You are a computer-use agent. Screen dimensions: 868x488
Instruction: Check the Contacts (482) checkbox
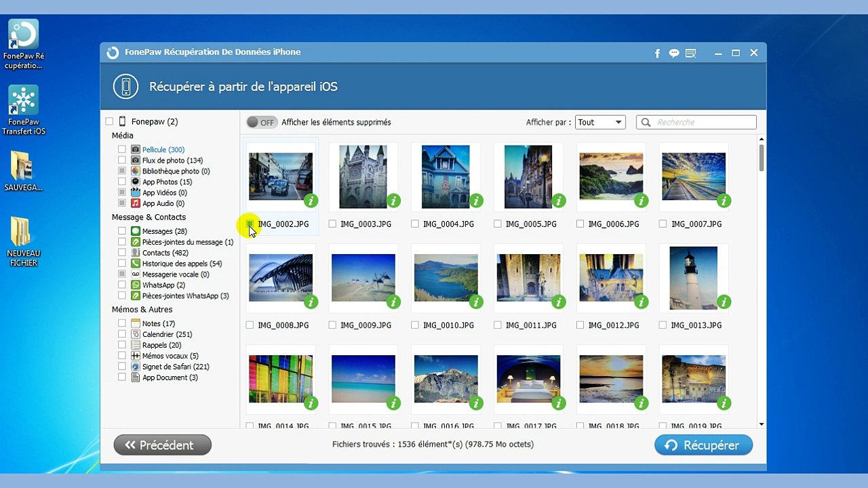(122, 253)
